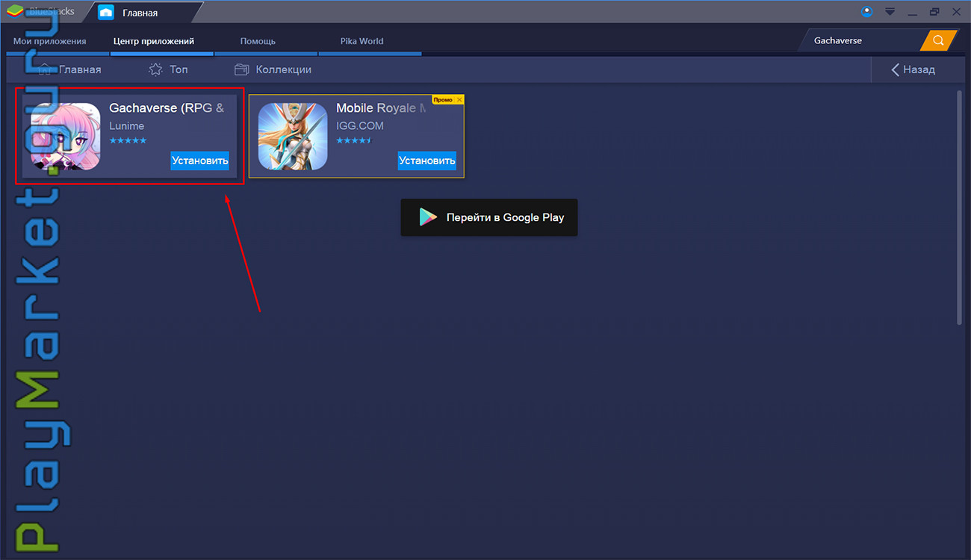Click the search field containing Gachaverse
Viewport: 971px width, 560px height.
(x=859, y=40)
